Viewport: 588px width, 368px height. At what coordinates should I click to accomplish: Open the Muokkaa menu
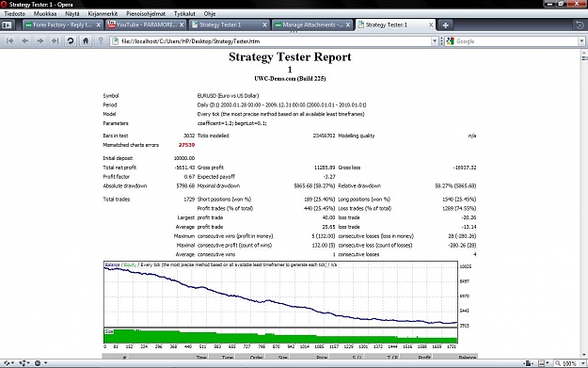[45, 13]
